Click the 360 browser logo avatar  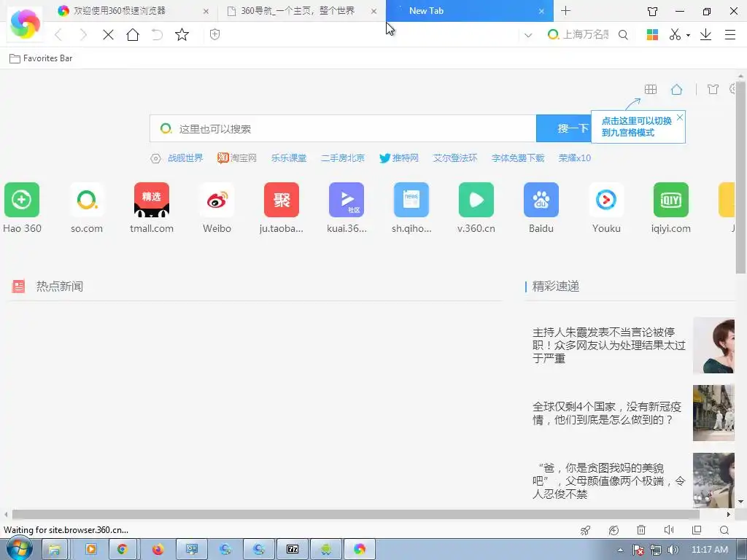(25, 23)
